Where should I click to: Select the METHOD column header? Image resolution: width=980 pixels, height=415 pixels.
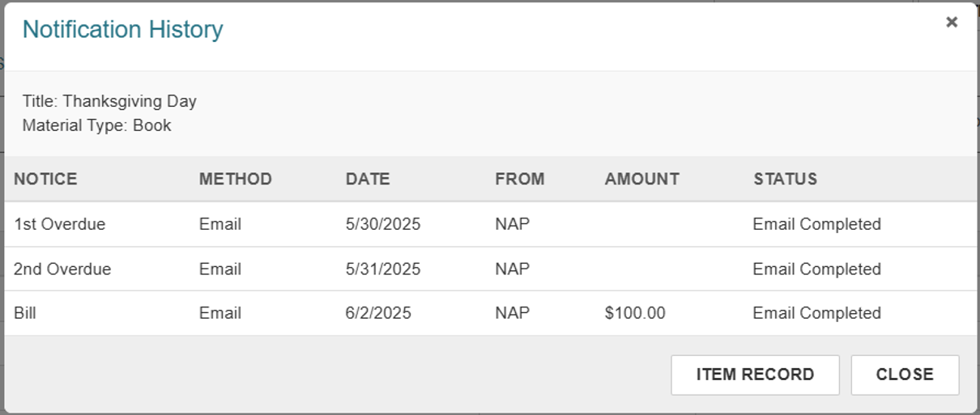pos(236,179)
